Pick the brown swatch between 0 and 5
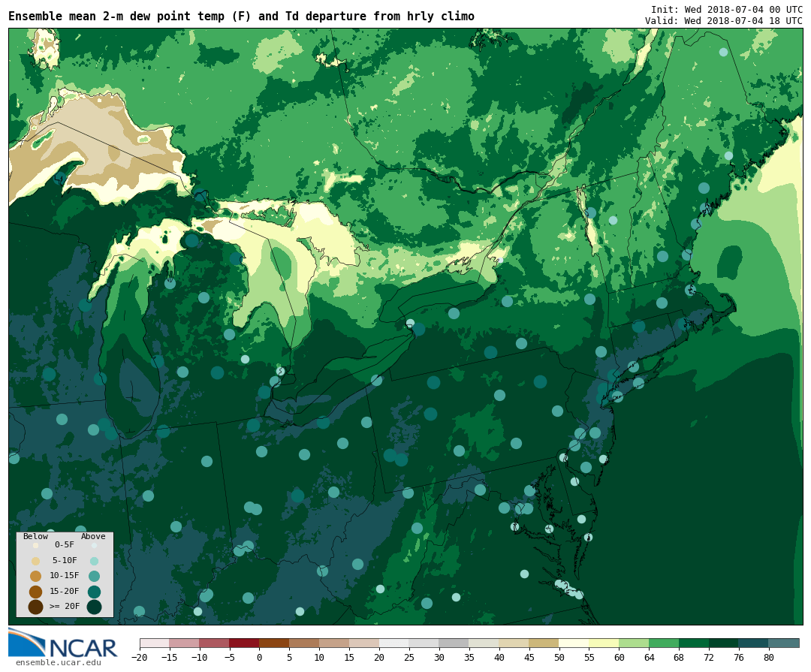811x672 pixels. point(274,643)
